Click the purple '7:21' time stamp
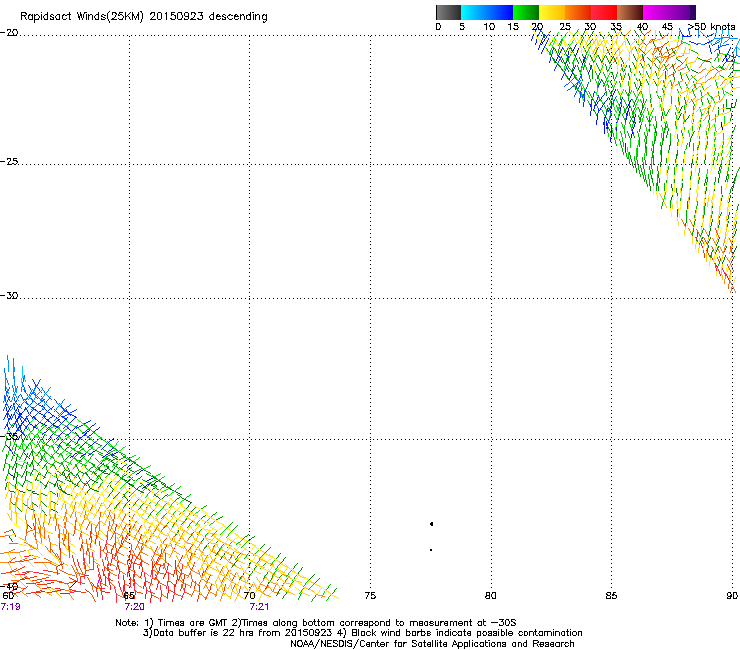 259,607
